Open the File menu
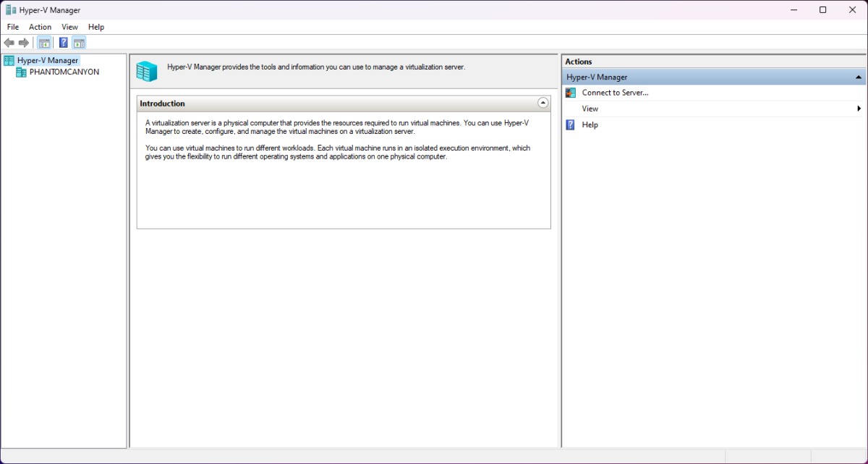The image size is (868, 464). pyautogui.click(x=13, y=27)
